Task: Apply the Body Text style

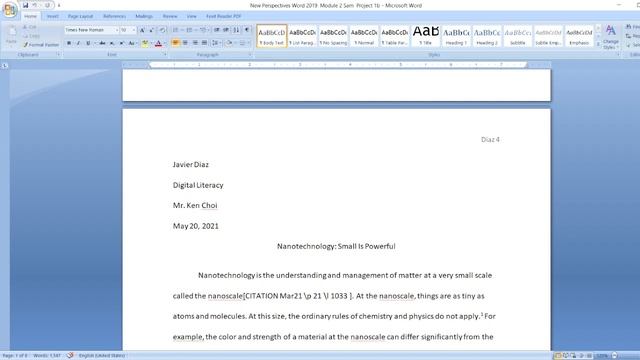Action: click(x=272, y=36)
